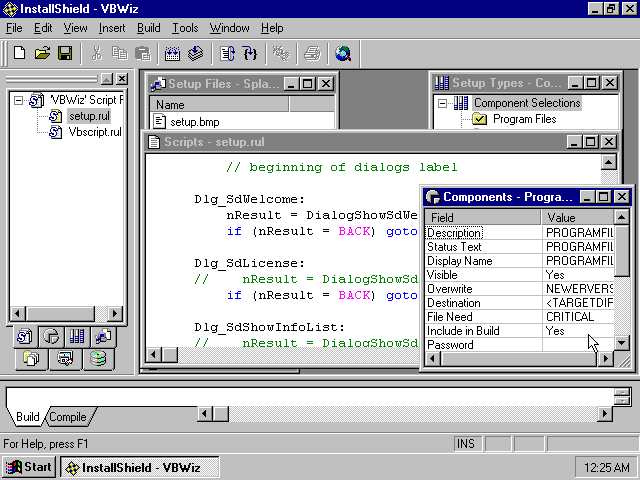Click the Copy toolbar icon
Viewport: 640px width, 480px height.
point(120,53)
